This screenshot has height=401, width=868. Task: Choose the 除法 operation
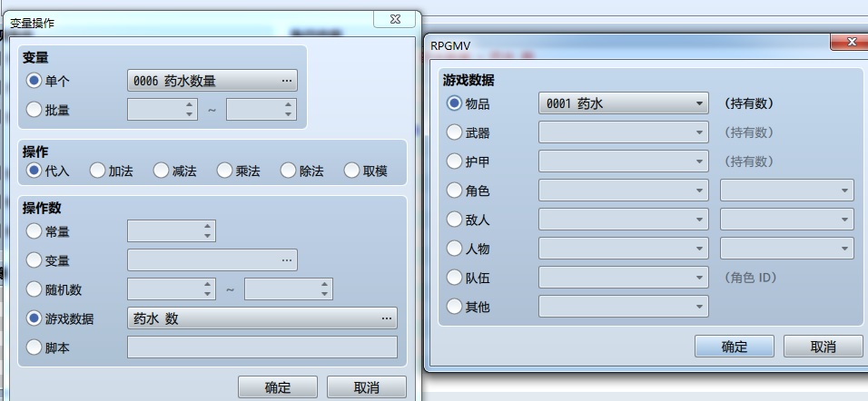pos(289,171)
